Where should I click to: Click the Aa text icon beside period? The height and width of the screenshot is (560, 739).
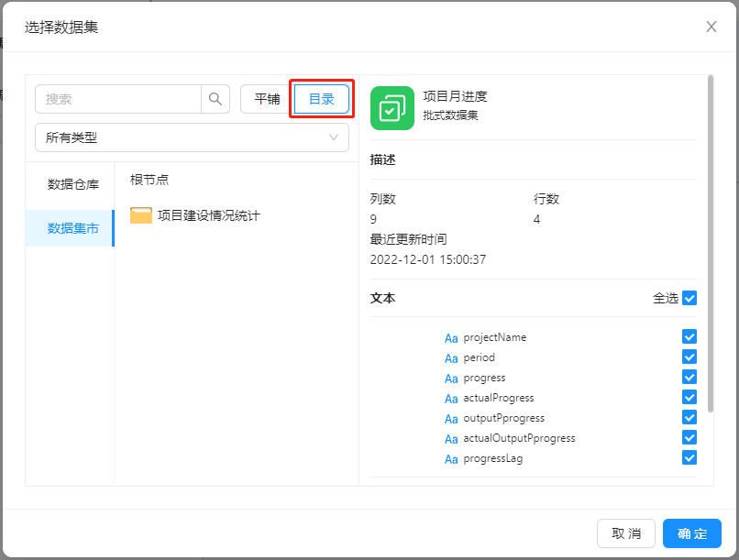(451, 358)
